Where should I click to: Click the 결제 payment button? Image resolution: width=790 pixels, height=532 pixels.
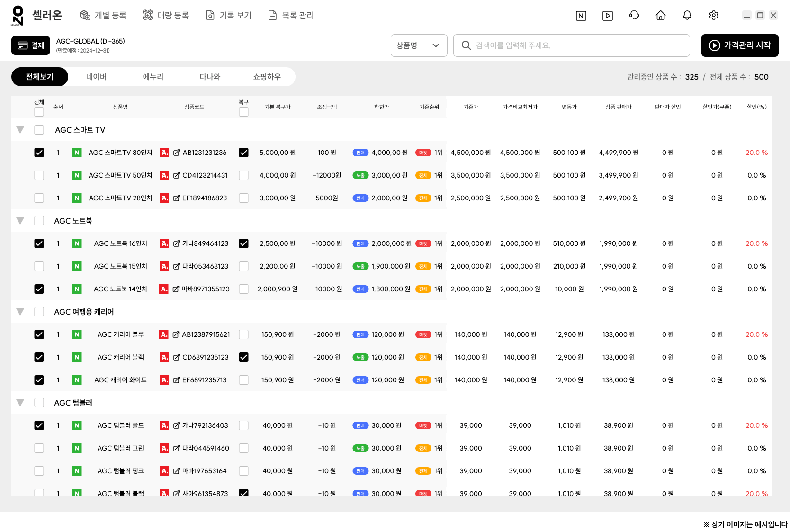pyautogui.click(x=30, y=45)
